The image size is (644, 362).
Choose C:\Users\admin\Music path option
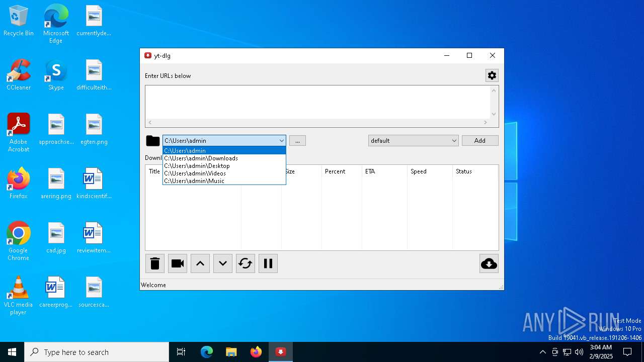224,180
